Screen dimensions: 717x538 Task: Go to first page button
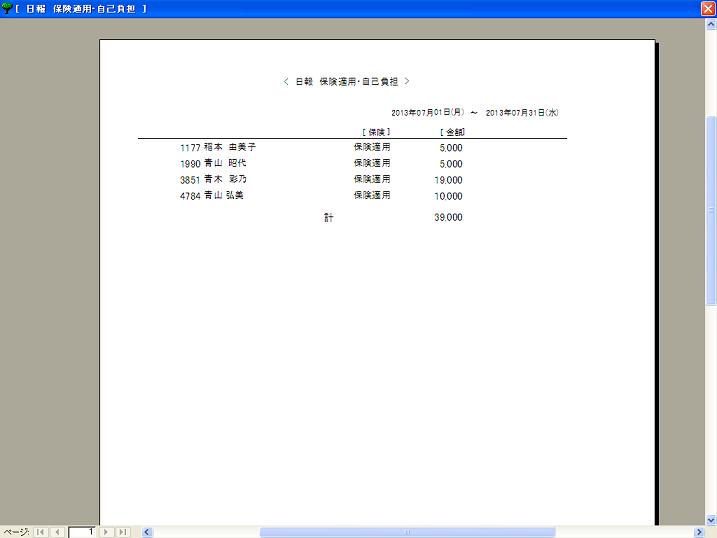pos(41,532)
